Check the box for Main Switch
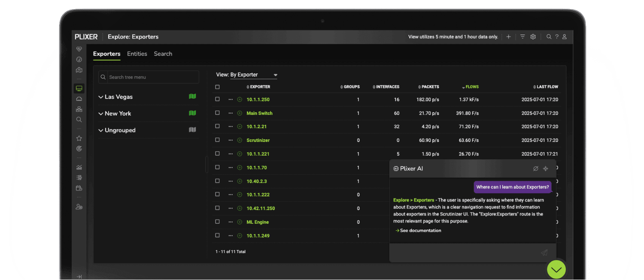The width and height of the screenshot is (644, 280). pos(217,113)
